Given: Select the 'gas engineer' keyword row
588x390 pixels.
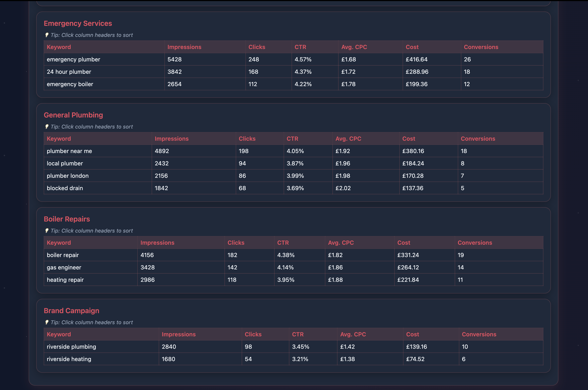Looking at the screenshot, I should 64,267.
